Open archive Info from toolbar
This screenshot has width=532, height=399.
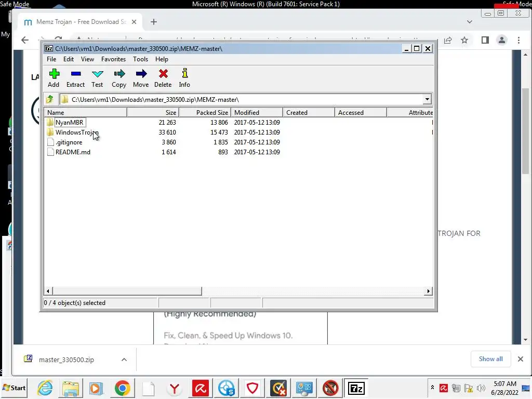[x=184, y=78]
